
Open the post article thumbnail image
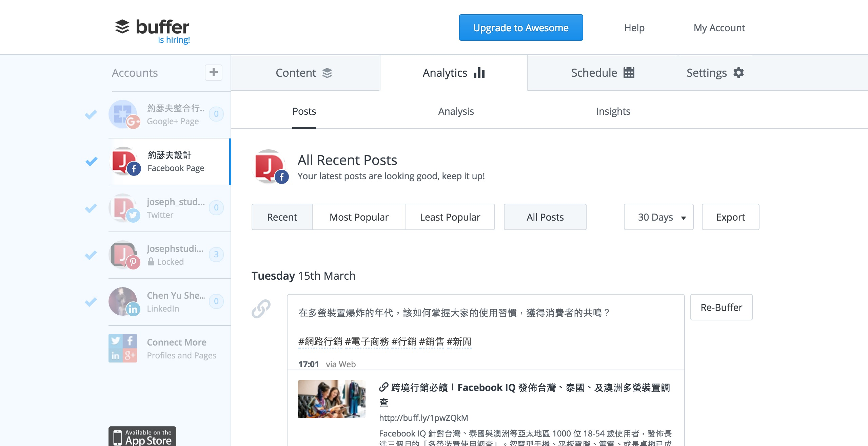tap(331, 399)
